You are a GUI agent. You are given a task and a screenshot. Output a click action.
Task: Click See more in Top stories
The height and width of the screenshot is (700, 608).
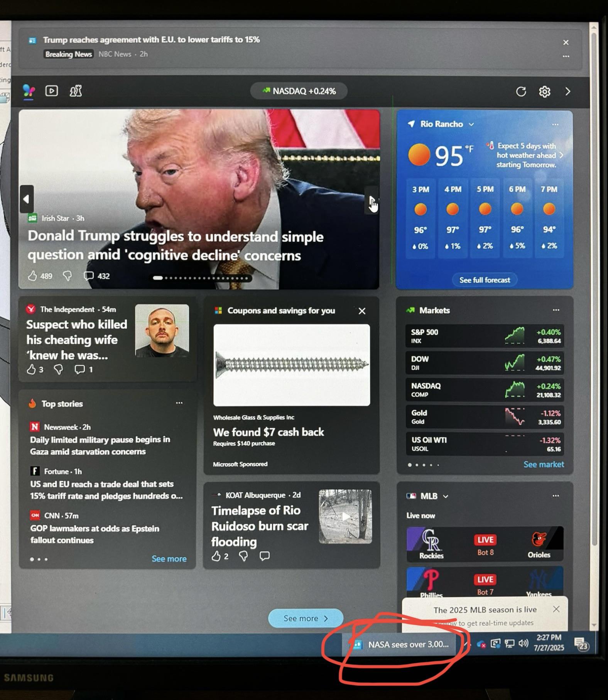pos(169,559)
